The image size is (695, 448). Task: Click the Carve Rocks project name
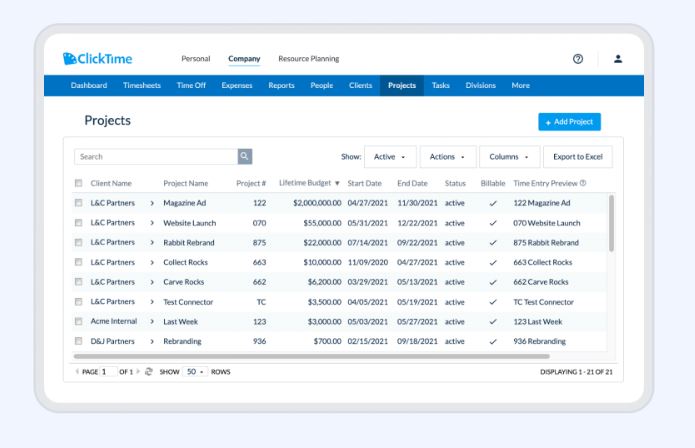point(184,282)
